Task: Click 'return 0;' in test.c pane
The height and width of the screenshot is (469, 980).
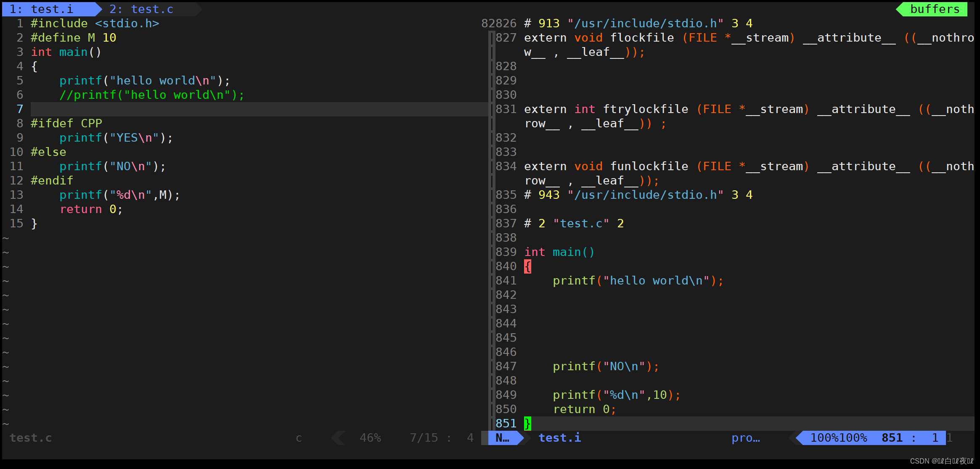Action: pyautogui.click(x=91, y=209)
